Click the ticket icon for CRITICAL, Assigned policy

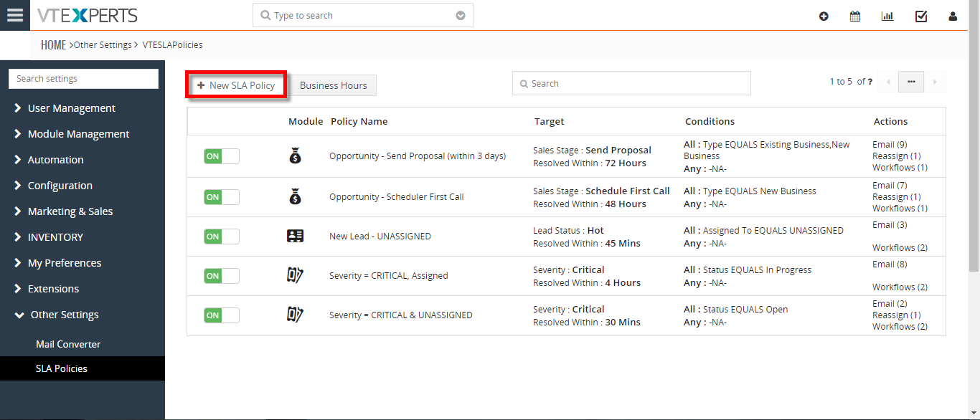click(295, 275)
